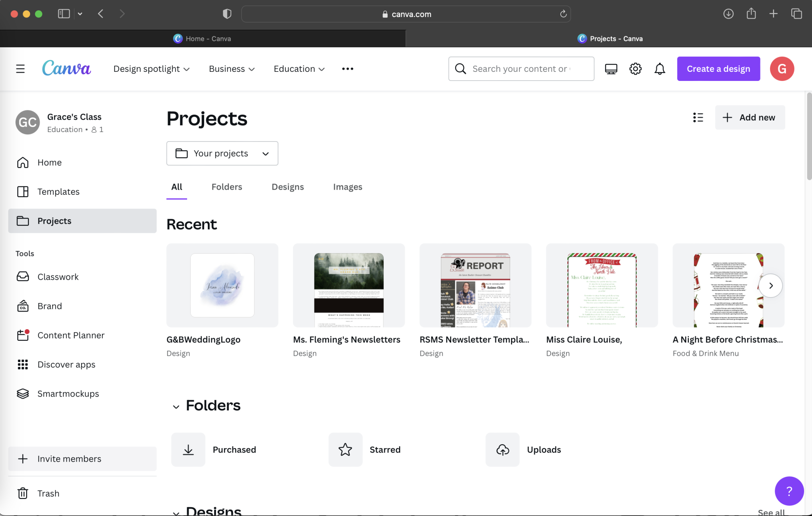Viewport: 812px width, 516px height.
Task: Switch to the Designs tab
Action: (287, 187)
